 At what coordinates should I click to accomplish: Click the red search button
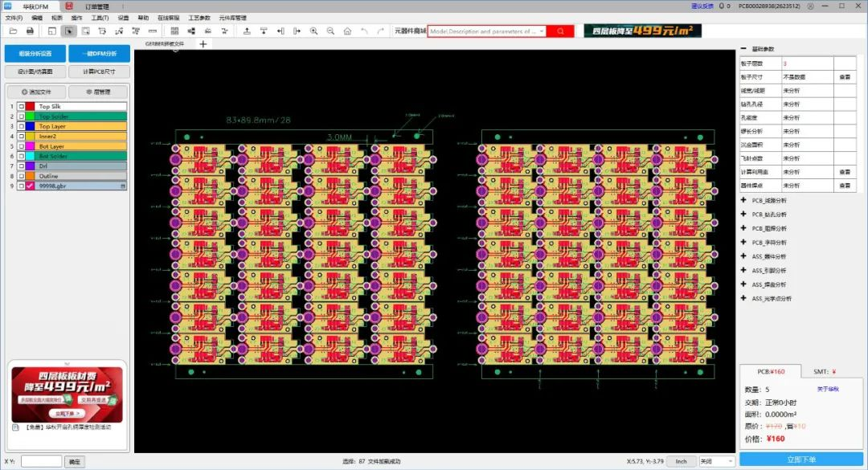point(560,31)
